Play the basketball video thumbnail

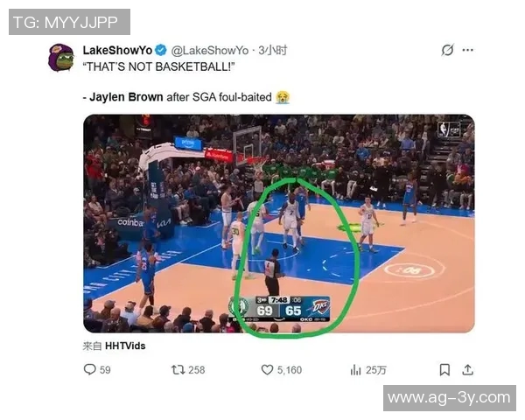[279, 223]
